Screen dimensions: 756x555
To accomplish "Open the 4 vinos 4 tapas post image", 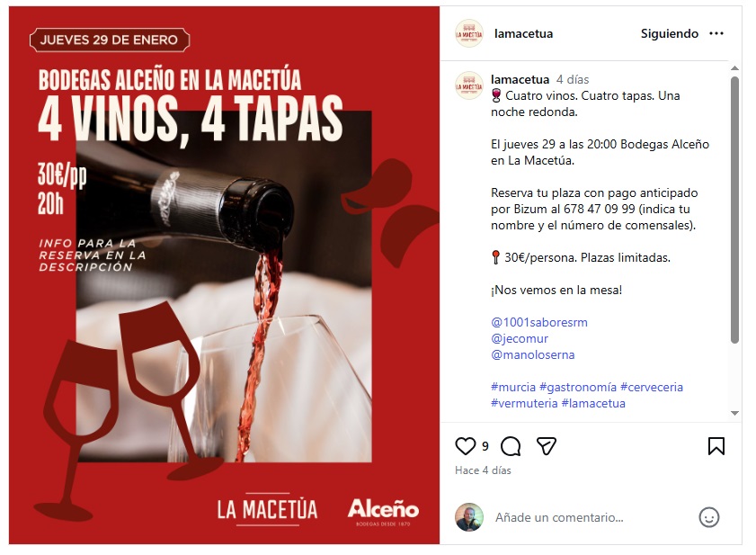I will pyautogui.click(x=224, y=275).
